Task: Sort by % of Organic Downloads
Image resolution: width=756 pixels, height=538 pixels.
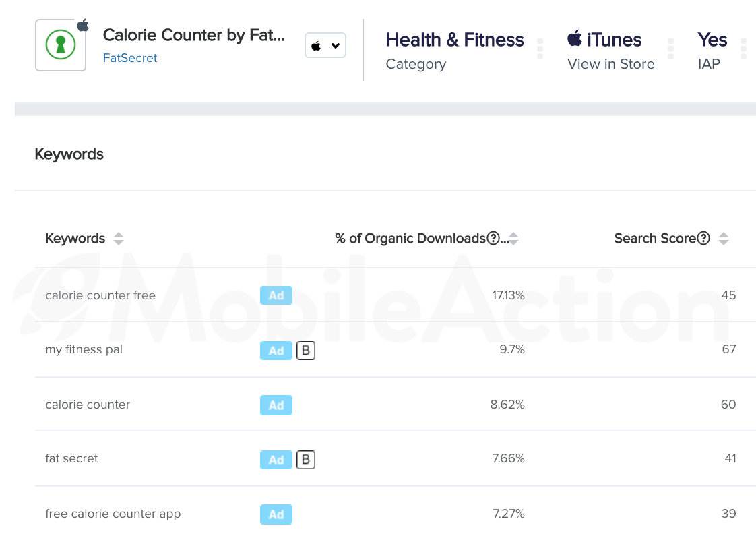Action: (513, 239)
